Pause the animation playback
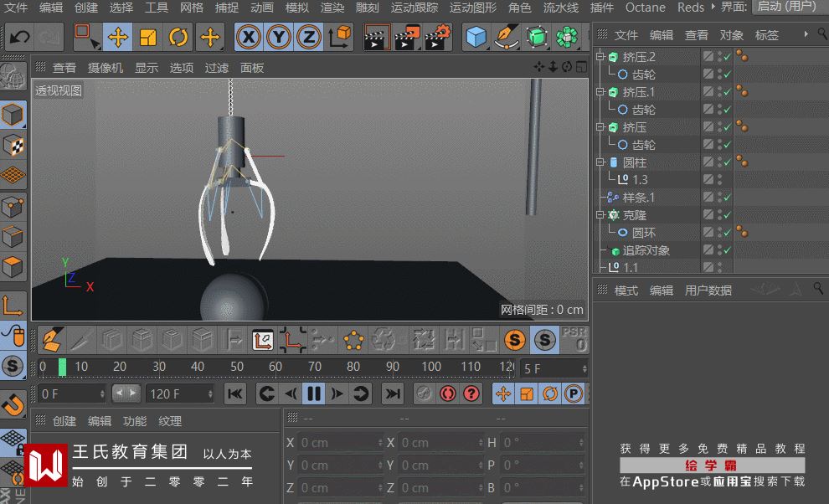 coord(314,393)
